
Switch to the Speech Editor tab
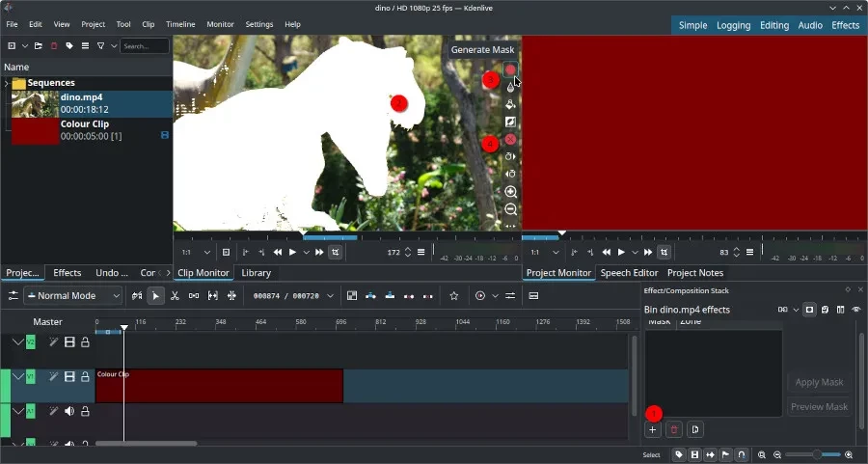pos(629,273)
